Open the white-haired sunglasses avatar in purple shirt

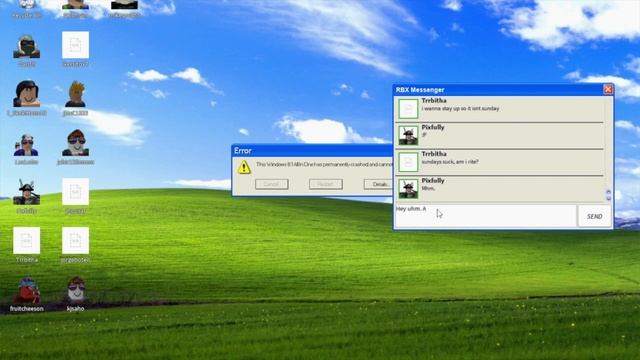(x=27, y=145)
